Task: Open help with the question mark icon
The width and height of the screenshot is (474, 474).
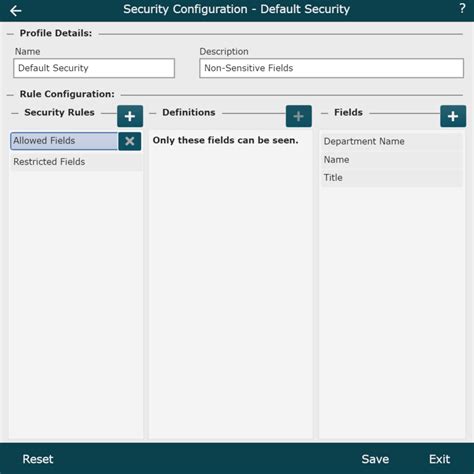Action: tap(462, 9)
